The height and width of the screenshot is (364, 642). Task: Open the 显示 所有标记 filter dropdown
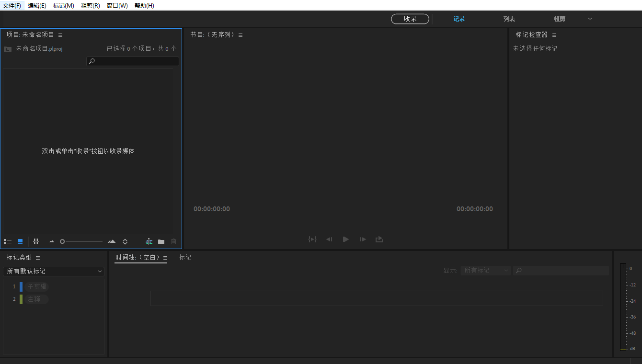pos(486,271)
